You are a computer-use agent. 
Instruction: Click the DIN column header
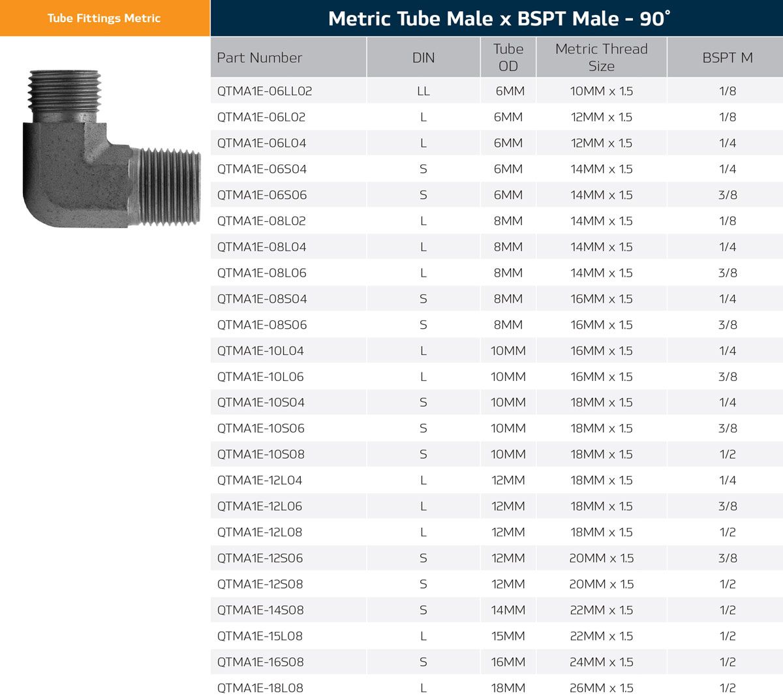pyautogui.click(x=423, y=57)
